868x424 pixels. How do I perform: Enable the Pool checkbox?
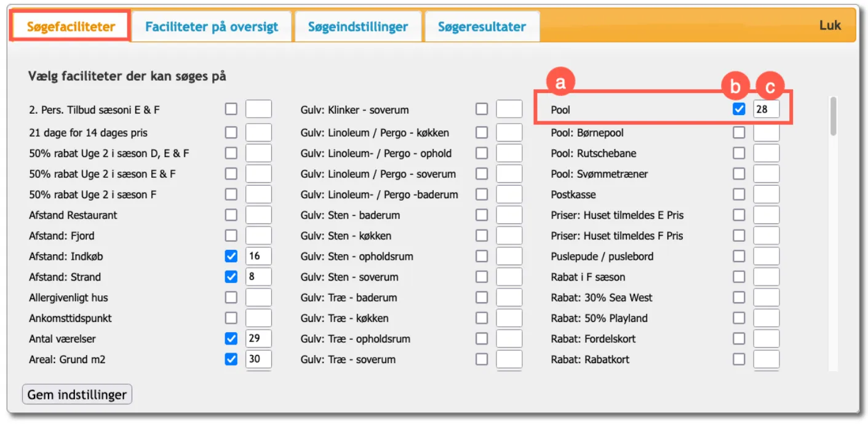[739, 110]
